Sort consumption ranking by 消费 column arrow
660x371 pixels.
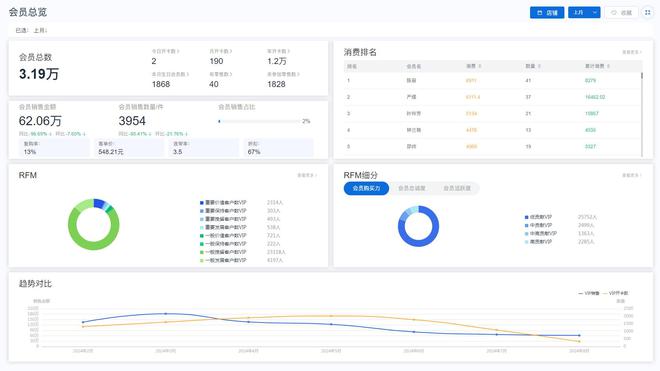tap(480, 66)
